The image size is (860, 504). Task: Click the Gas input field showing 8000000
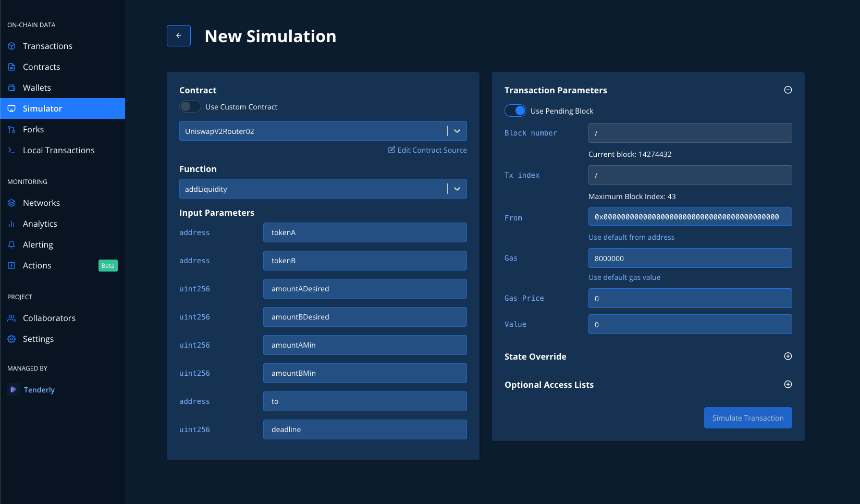point(690,258)
